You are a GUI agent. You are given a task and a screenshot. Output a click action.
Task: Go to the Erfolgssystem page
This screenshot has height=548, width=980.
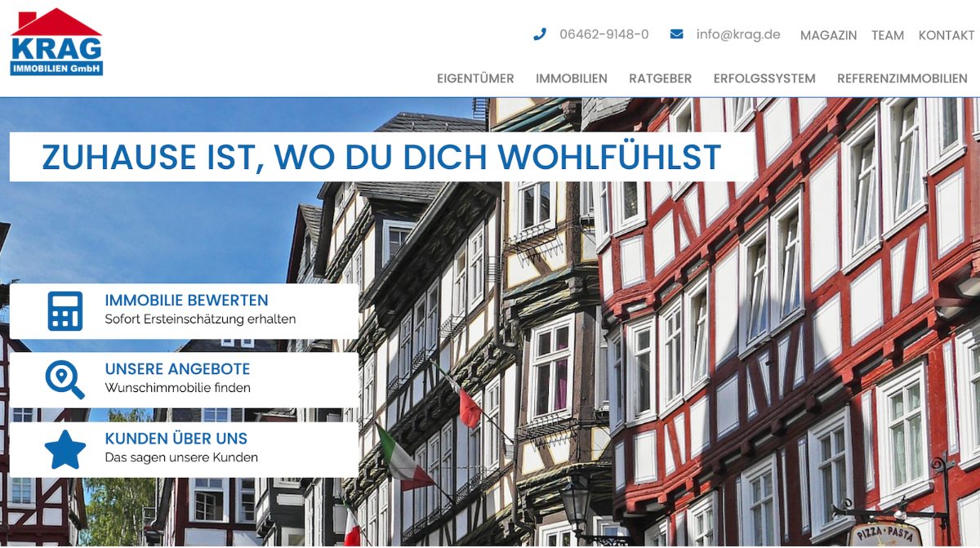coord(764,78)
